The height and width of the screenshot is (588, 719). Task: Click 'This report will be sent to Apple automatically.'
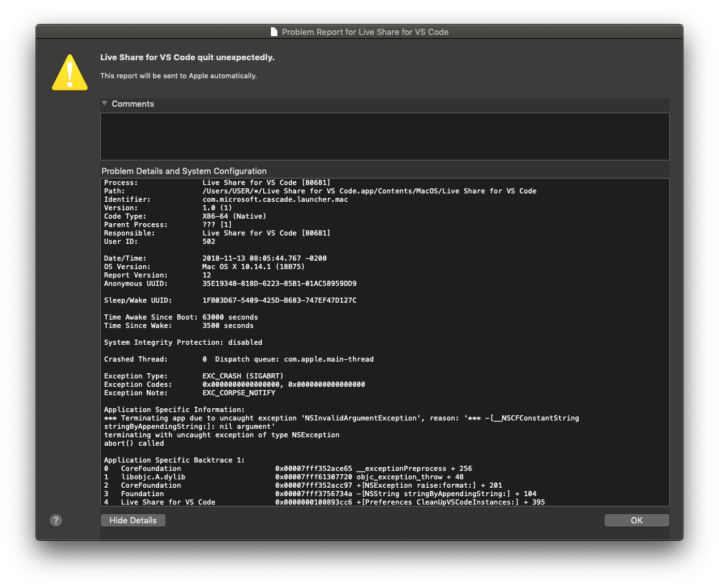(x=178, y=76)
